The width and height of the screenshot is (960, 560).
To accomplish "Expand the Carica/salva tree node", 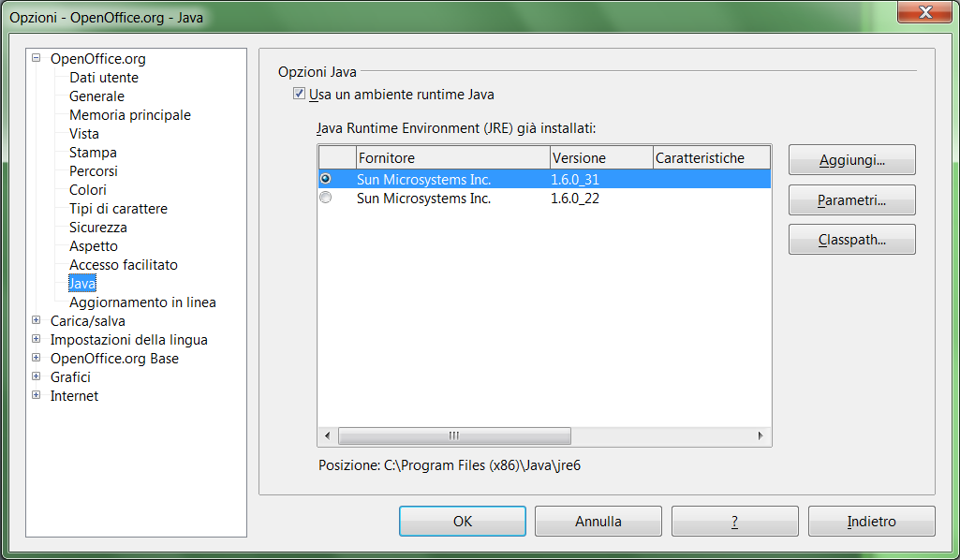I will [37, 320].
